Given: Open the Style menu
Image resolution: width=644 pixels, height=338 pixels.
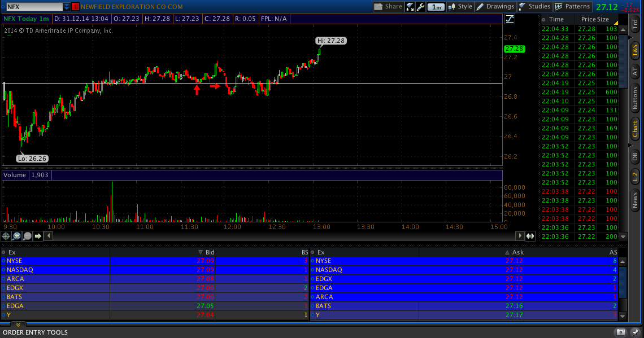Looking at the screenshot, I should tap(460, 7).
